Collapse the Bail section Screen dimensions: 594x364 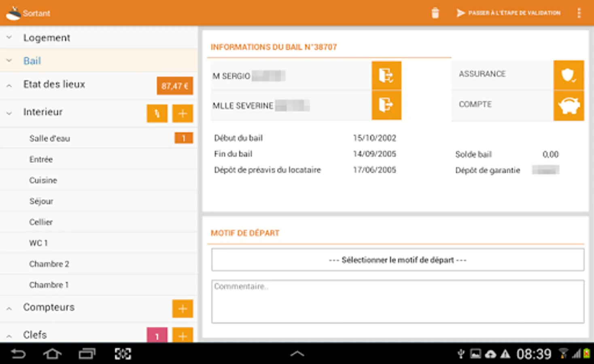pos(9,60)
